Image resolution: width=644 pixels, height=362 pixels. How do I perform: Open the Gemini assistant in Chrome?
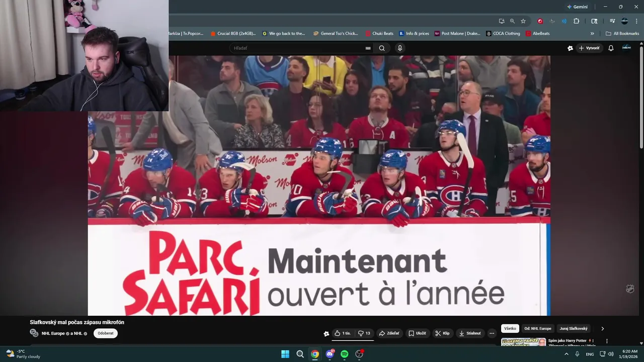(x=577, y=7)
